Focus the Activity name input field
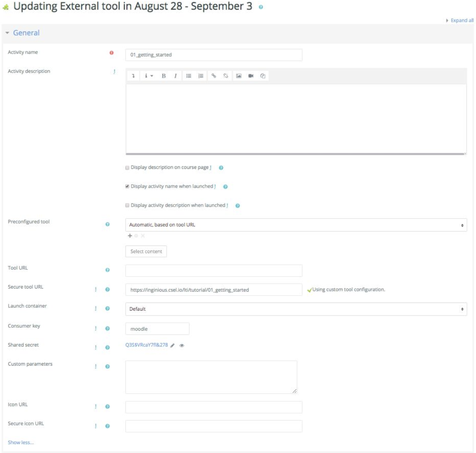Viewport: 476px width, 453px height. (214, 55)
